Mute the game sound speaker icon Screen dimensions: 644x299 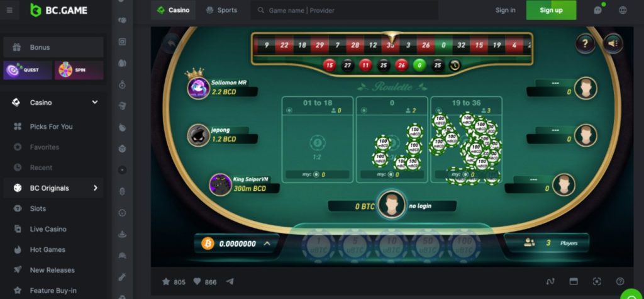pos(613,43)
